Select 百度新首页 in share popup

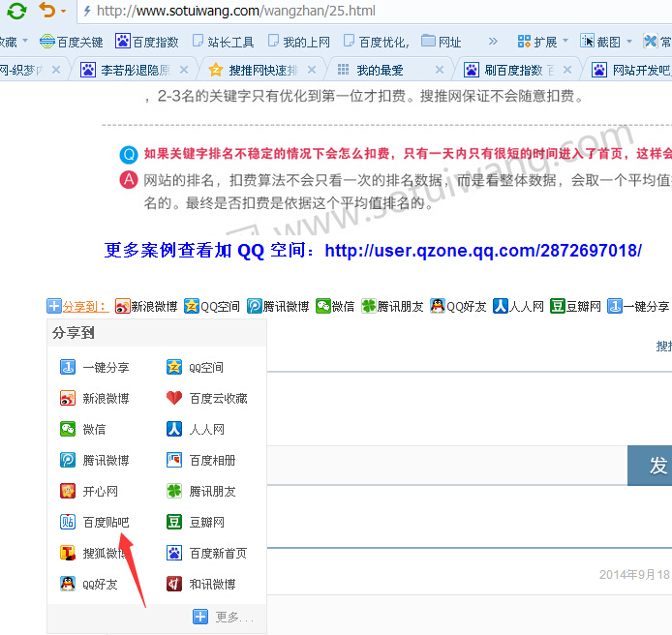coord(206,553)
